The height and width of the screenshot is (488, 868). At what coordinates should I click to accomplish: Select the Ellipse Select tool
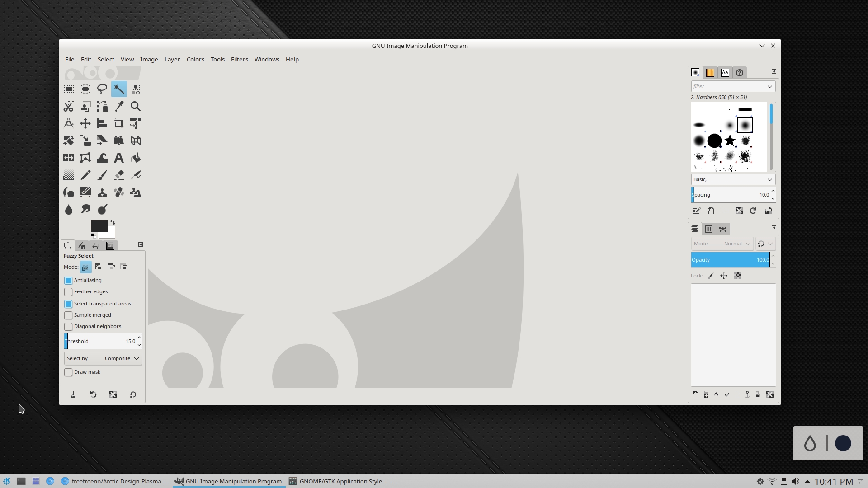tap(85, 89)
